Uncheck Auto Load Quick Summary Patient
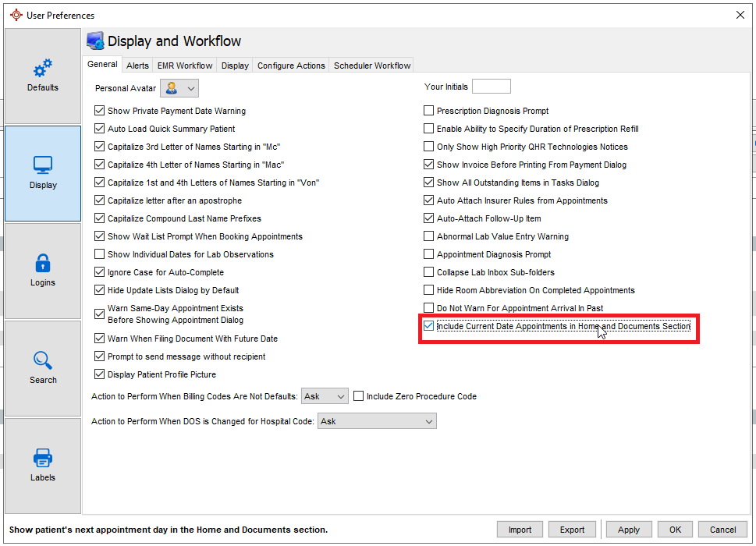Viewport: 756px width, 546px height. 100,129
